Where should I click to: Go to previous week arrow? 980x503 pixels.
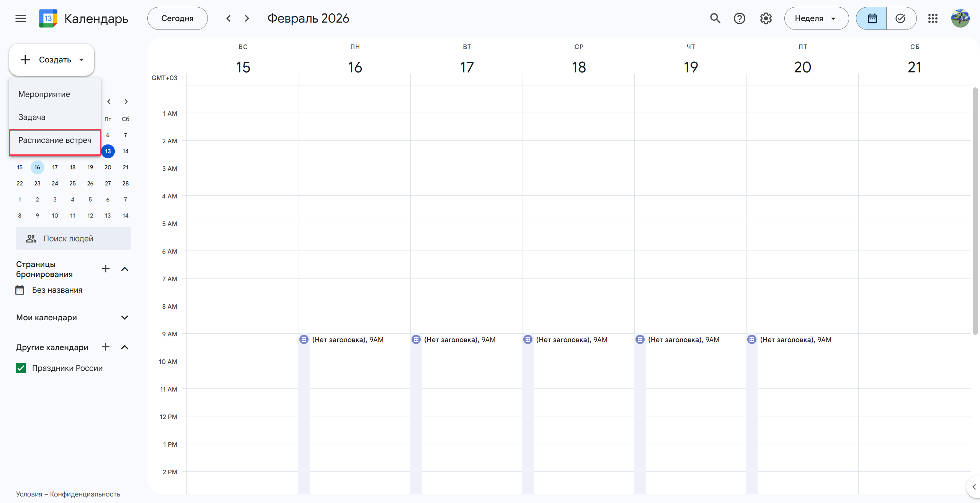point(229,18)
